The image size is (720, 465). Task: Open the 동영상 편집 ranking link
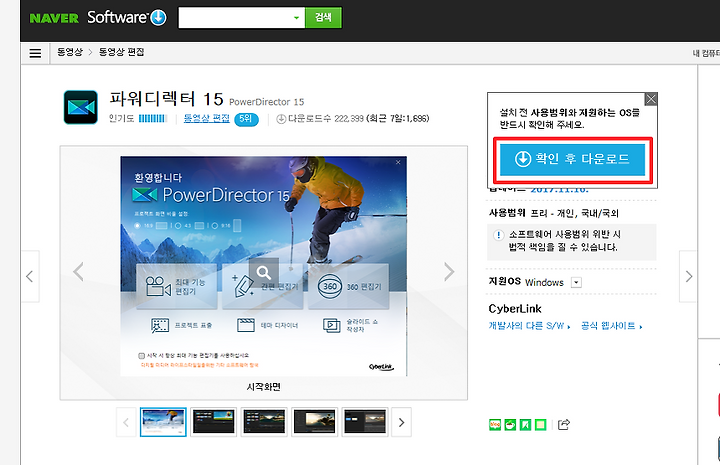coord(207,118)
